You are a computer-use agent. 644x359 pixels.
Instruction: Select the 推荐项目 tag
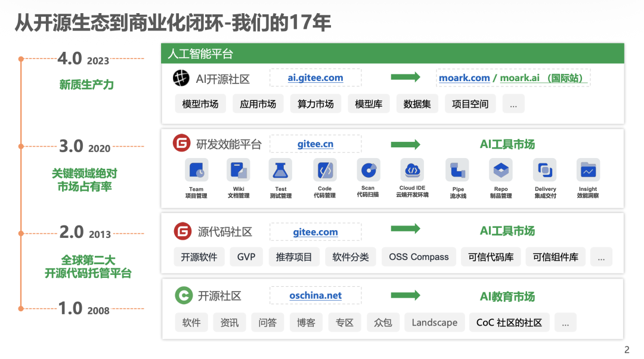[294, 257]
